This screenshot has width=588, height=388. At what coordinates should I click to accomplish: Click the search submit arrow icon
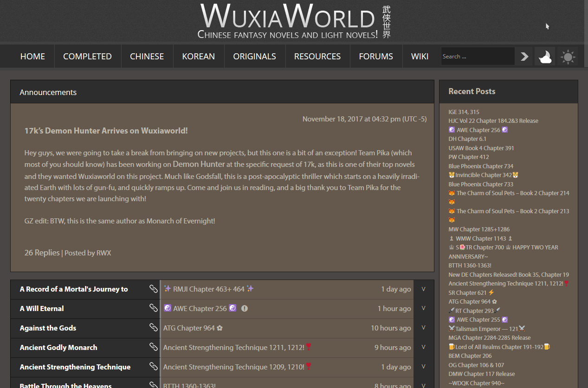pyautogui.click(x=524, y=57)
